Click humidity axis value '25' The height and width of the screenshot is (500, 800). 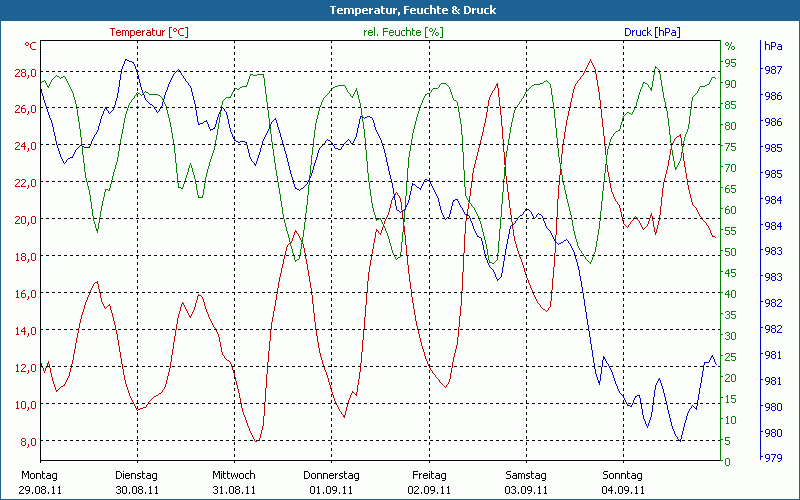(731, 357)
